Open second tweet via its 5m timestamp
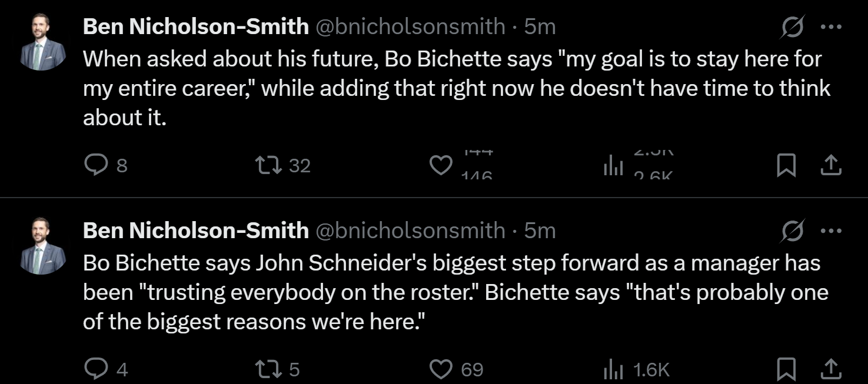Viewport: 868px width, 384px height. coord(540,231)
